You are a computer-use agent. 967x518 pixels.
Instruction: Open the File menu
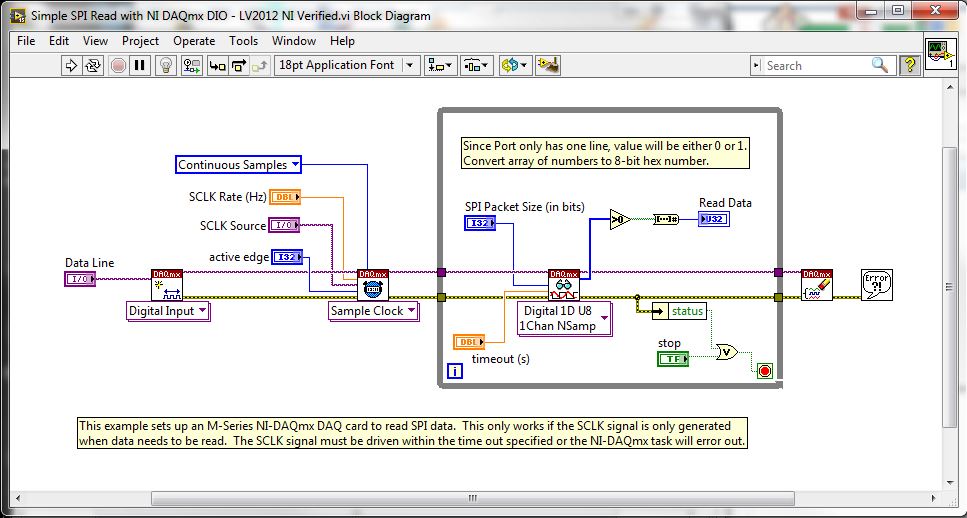[26, 41]
